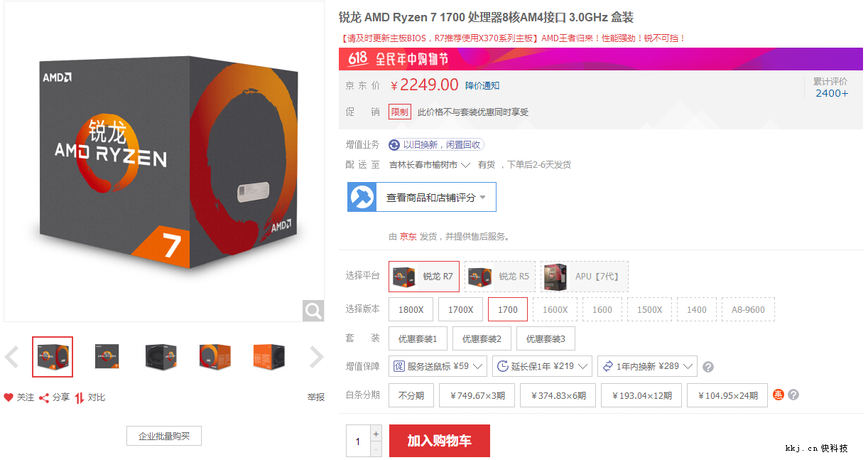Select the 1800X version option
The width and height of the screenshot is (868, 460).
tap(411, 309)
